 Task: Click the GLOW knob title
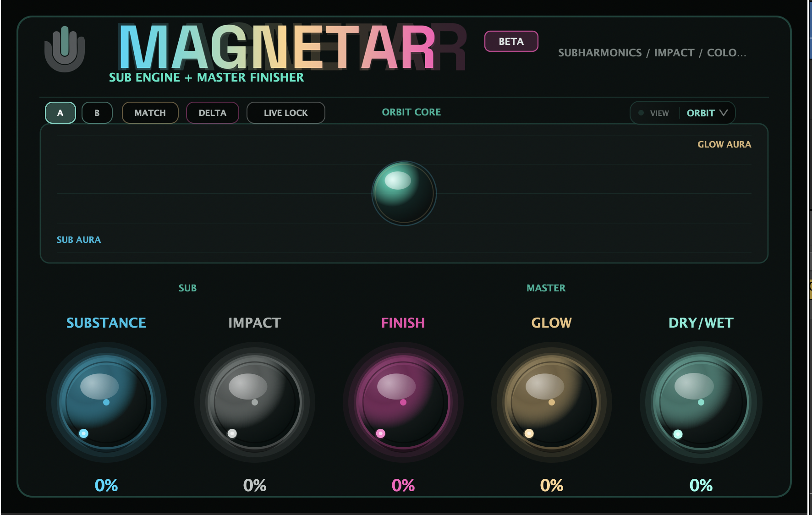(552, 323)
